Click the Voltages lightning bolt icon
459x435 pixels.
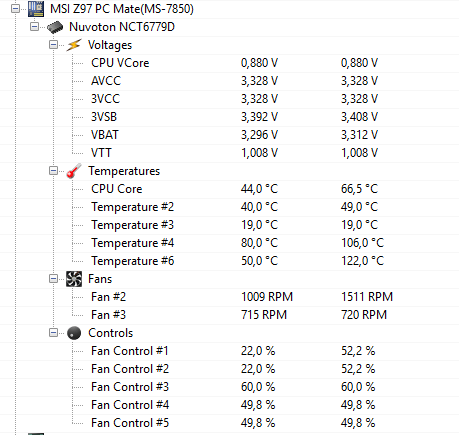(74, 45)
